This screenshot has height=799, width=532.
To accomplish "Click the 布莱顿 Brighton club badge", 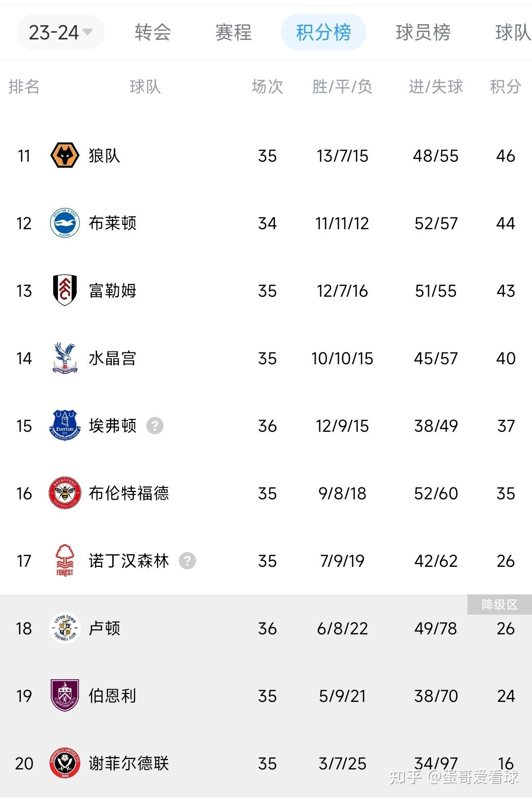I will tap(65, 223).
